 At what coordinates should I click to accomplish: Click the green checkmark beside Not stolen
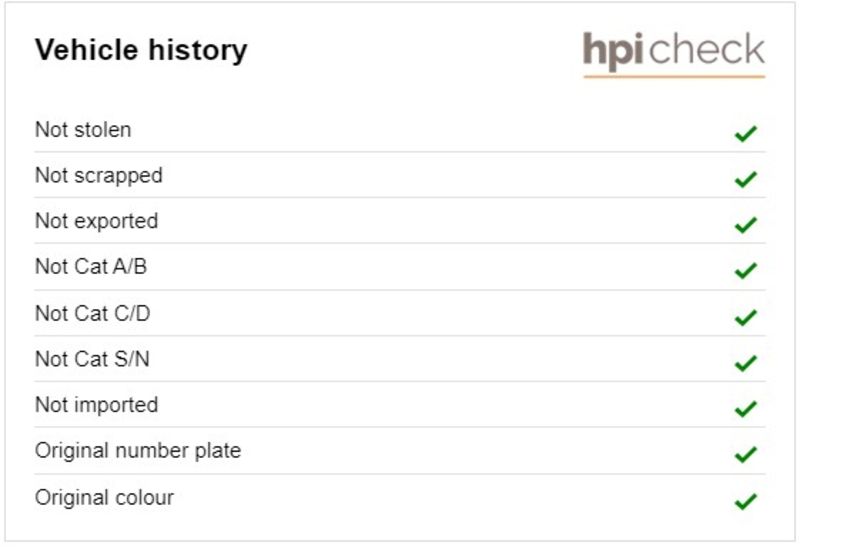(x=745, y=133)
